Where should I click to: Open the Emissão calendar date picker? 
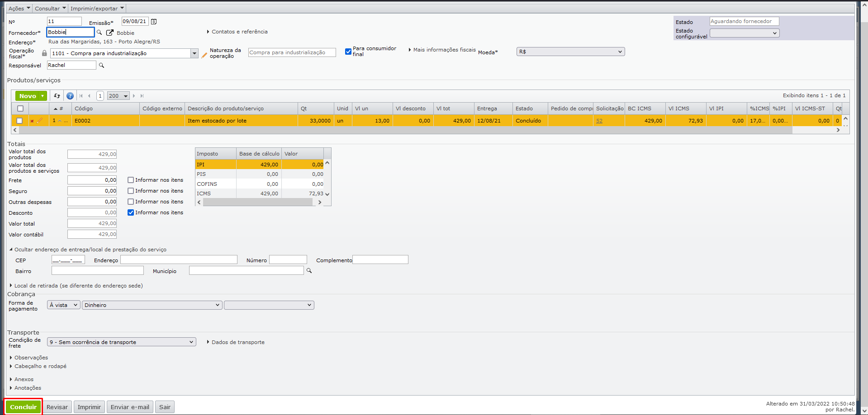point(154,22)
